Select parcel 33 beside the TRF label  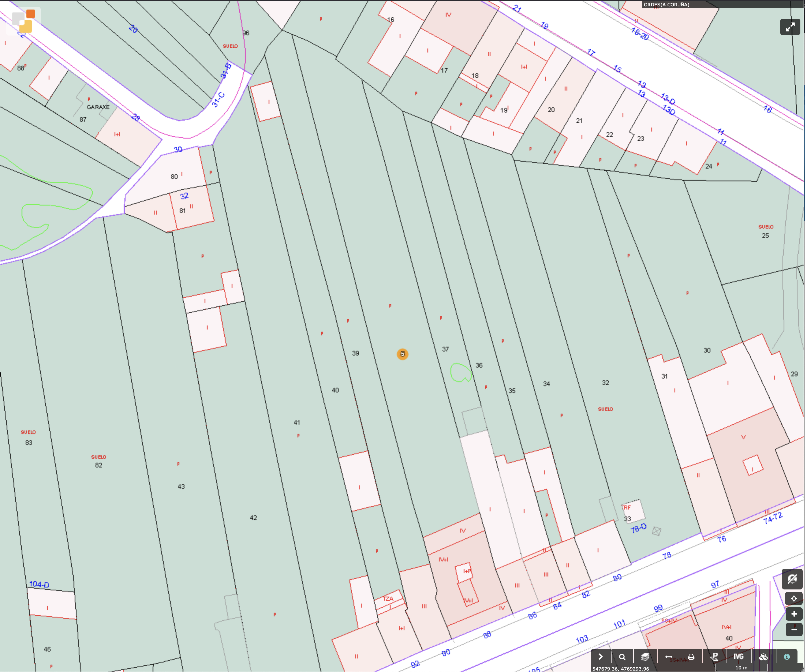(627, 519)
